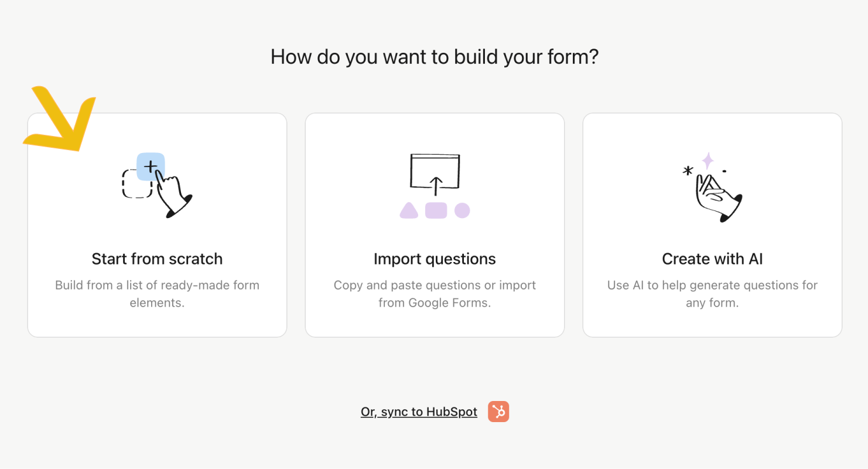Select the Import questions card
Screen dimensions: 868x469
[x=435, y=225]
